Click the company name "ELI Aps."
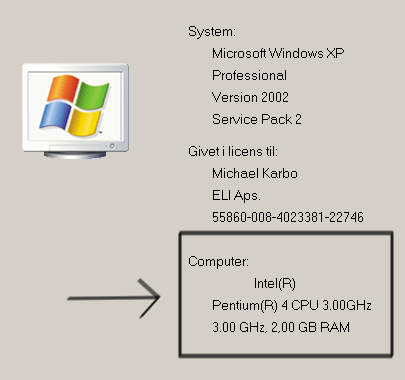 click(236, 196)
